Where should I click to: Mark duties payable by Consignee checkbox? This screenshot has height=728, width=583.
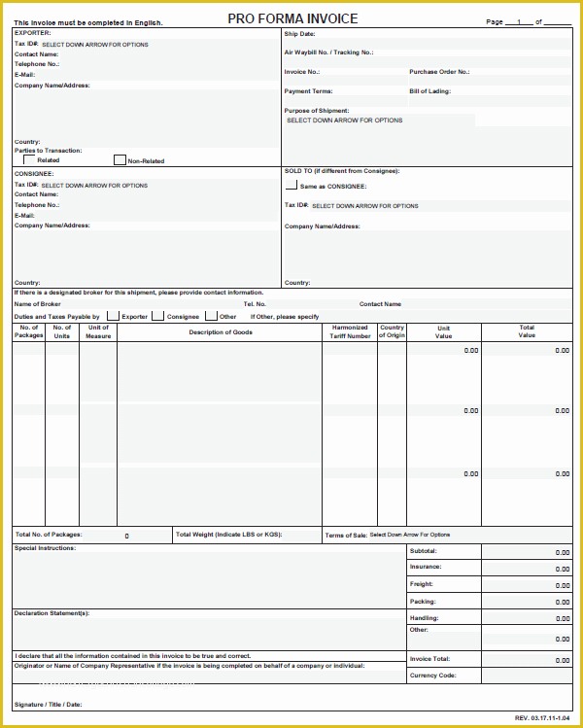157,316
